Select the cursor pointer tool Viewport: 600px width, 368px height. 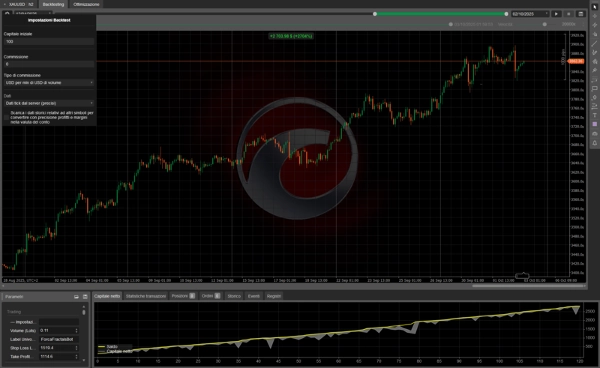595,7
